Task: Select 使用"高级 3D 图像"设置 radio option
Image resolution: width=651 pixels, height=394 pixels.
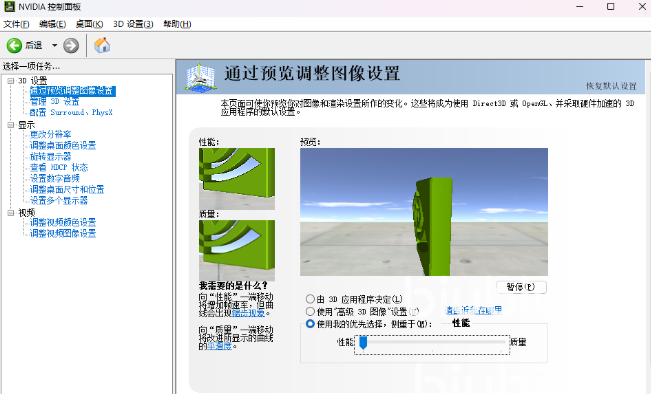Action: [x=310, y=311]
